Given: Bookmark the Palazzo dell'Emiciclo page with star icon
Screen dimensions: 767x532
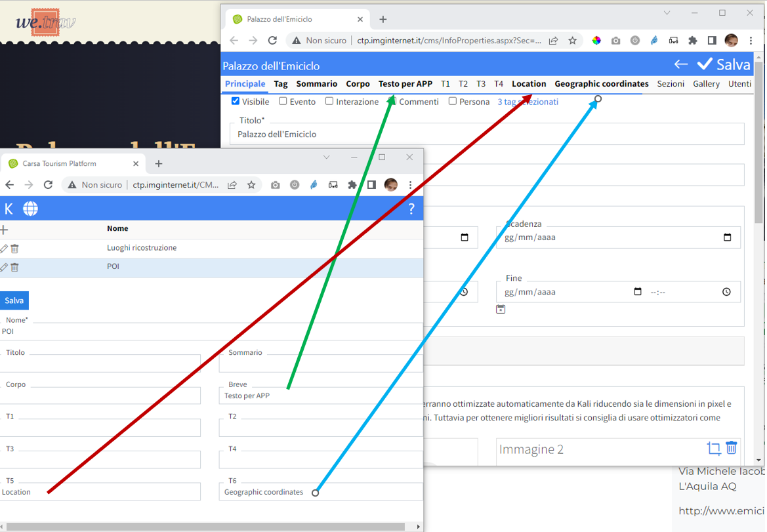Looking at the screenshot, I should point(572,41).
